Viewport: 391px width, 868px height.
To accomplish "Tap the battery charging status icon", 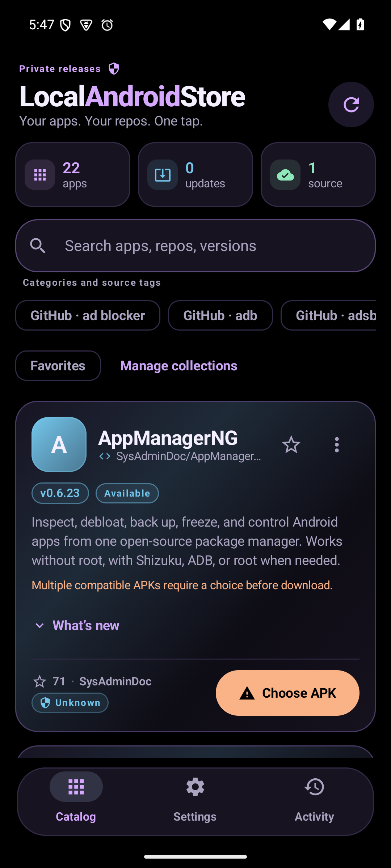I will [x=360, y=25].
